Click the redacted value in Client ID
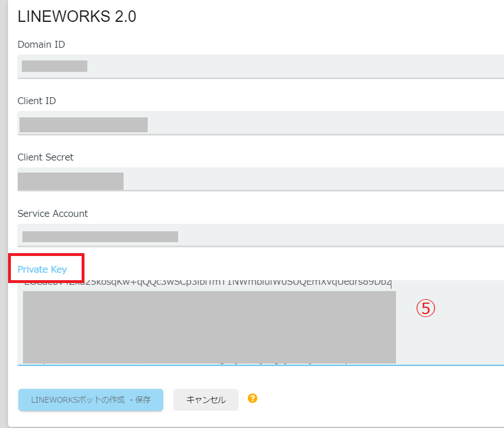504x428 pixels. click(83, 124)
